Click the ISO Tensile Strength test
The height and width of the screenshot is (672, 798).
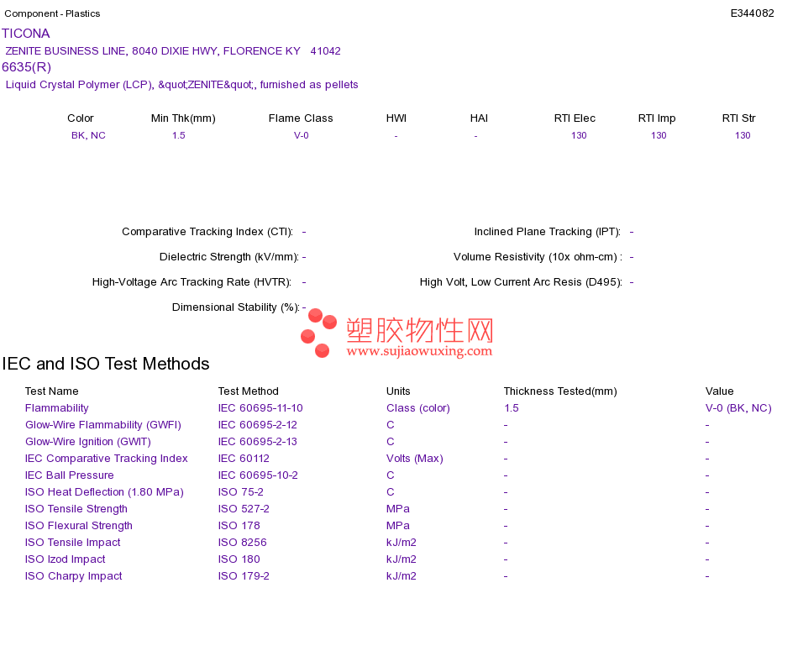(x=76, y=508)
